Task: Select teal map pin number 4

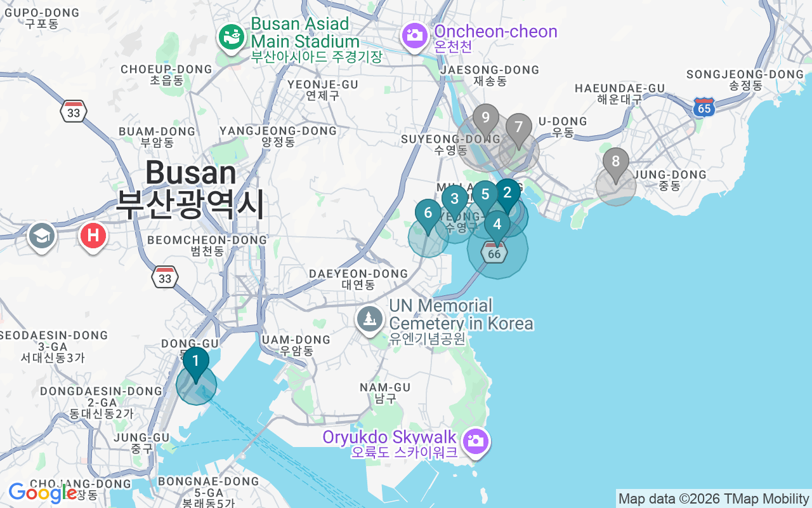Action: point(497,227)
